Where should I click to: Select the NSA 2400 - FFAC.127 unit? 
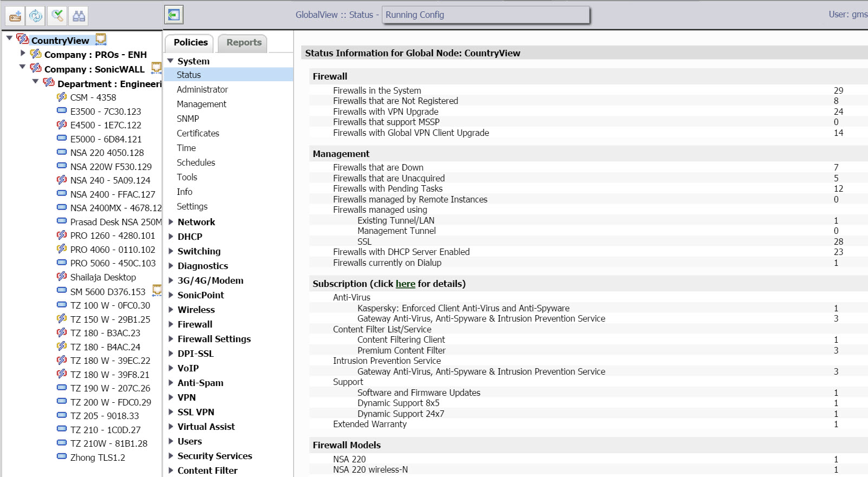pos(113,194)
